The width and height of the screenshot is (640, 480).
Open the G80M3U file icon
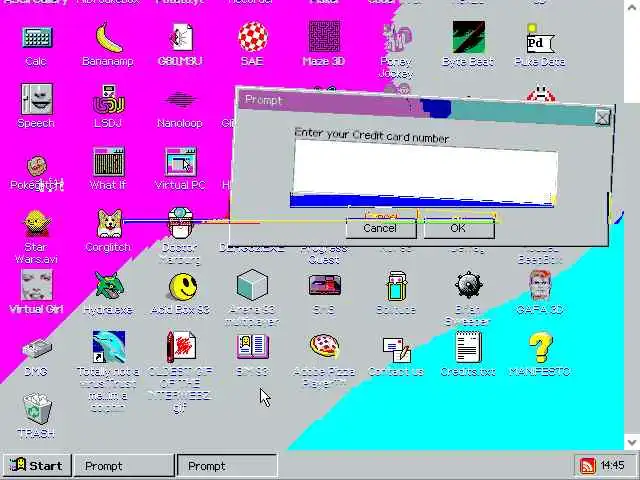[180, 37]
